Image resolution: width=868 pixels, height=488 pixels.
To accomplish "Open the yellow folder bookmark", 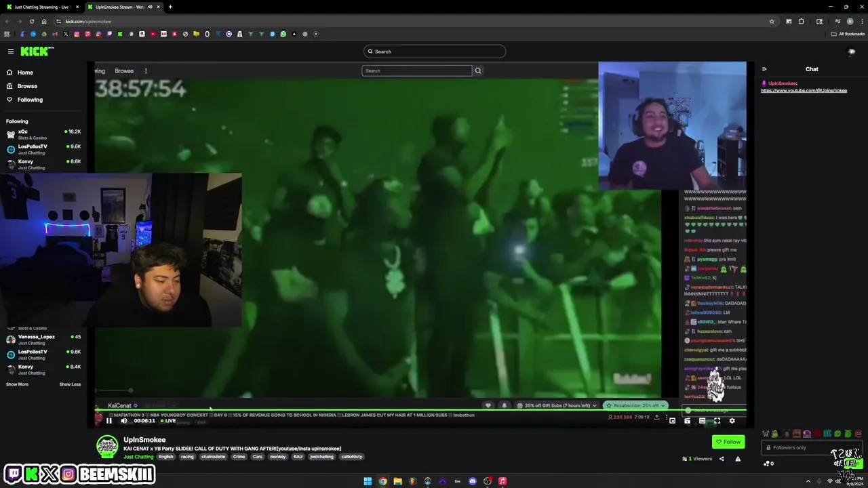I will [196, 34].
